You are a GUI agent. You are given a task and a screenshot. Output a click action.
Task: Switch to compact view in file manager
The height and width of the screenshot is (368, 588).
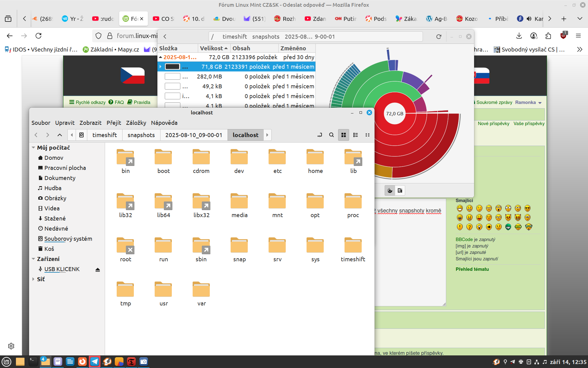point(367,135)
